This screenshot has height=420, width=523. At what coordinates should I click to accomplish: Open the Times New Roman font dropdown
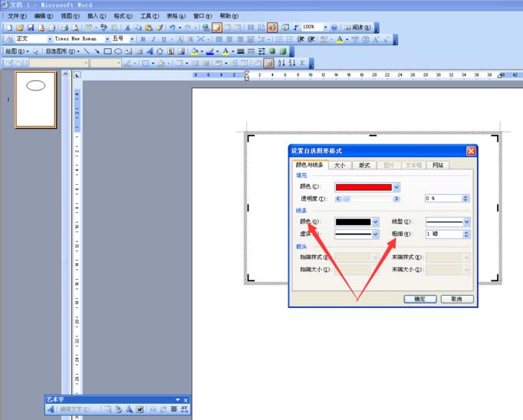coord(107,39)
